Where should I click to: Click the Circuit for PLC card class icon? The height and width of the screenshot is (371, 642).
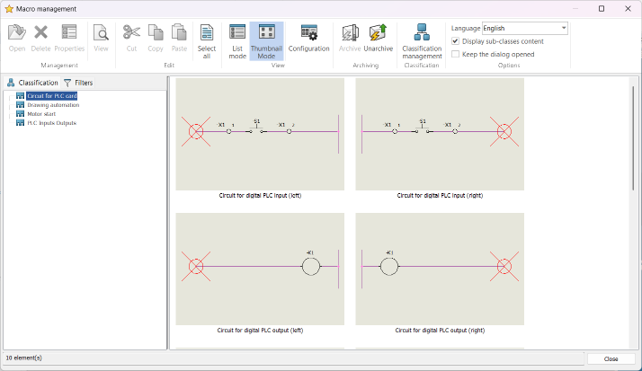pos(20,96)
